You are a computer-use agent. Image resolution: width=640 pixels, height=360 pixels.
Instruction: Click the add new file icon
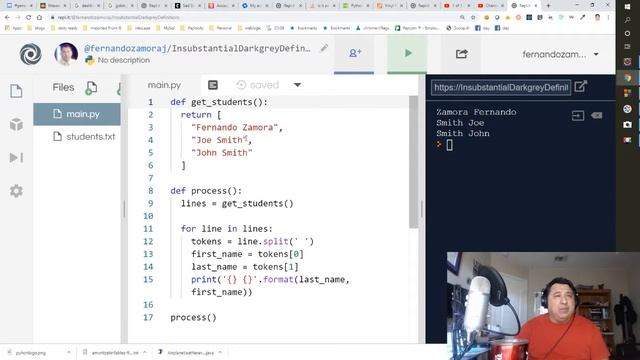tap(91, 88)
